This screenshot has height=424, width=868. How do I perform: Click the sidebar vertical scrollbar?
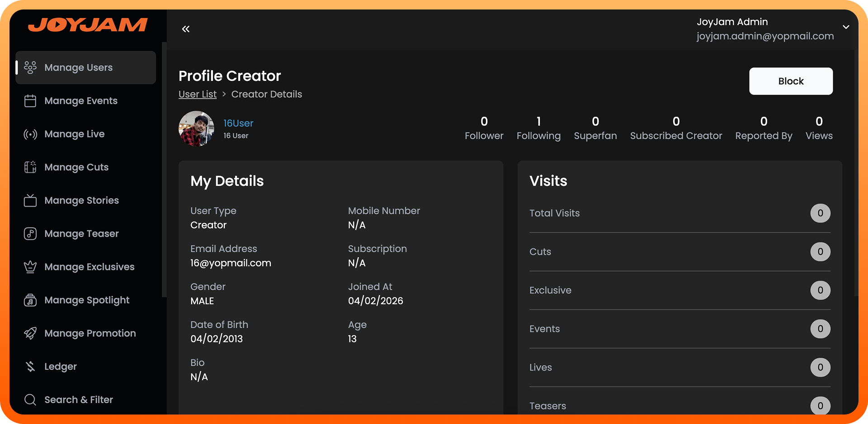(164, 170)
